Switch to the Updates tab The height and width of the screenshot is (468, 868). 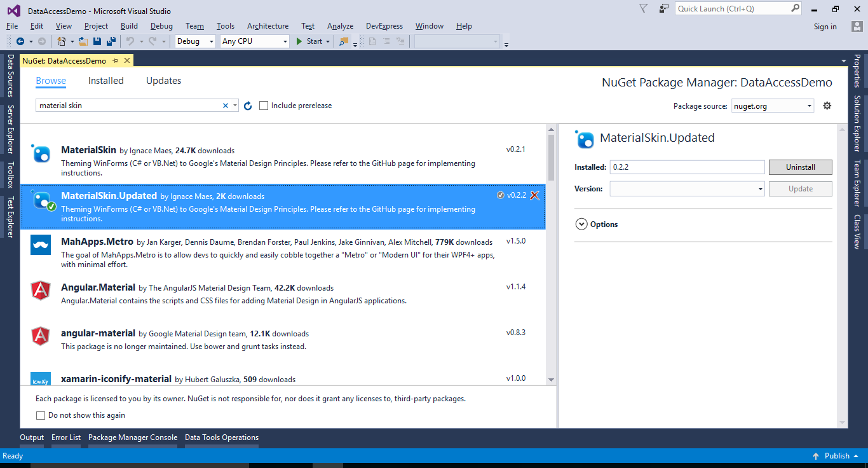click(163, 81)
